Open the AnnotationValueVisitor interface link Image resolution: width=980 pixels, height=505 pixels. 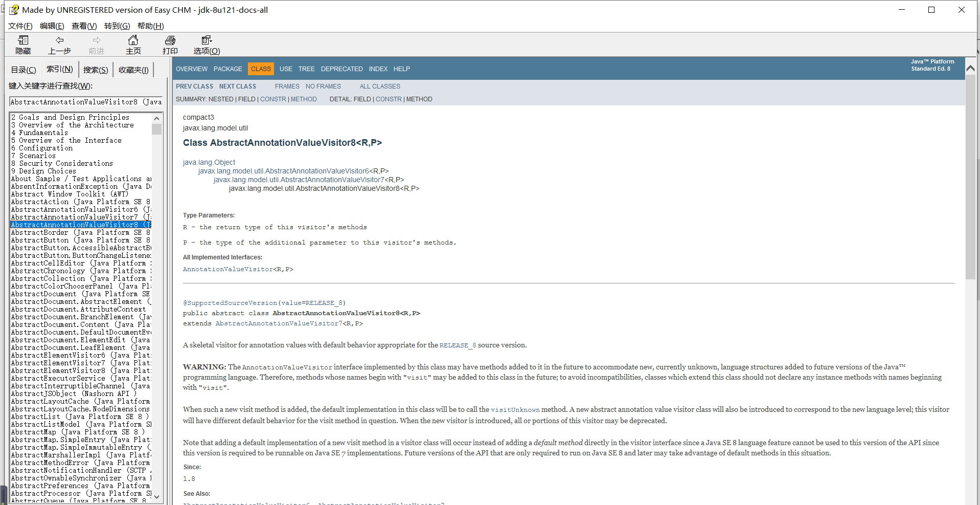(x=227, y=269)
